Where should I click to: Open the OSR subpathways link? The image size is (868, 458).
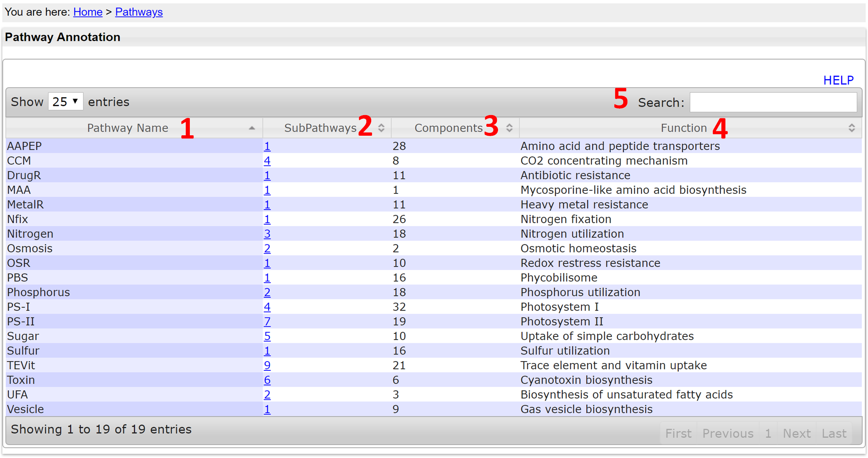[267, 263]
